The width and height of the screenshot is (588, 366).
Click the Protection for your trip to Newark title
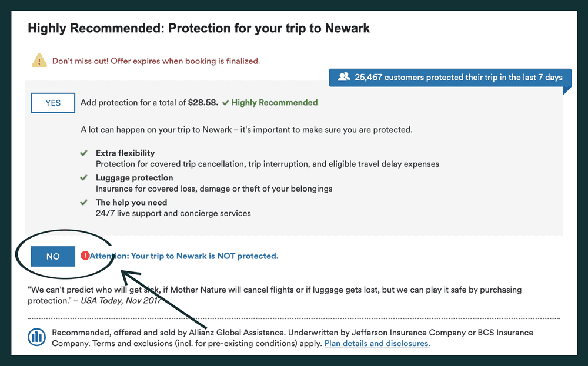coord(199,28)
